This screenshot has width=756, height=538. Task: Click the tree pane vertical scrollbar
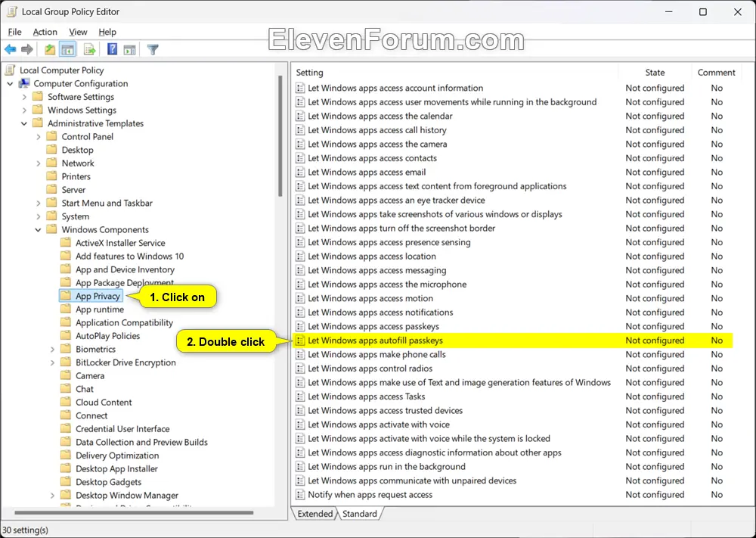pos(280,135)
